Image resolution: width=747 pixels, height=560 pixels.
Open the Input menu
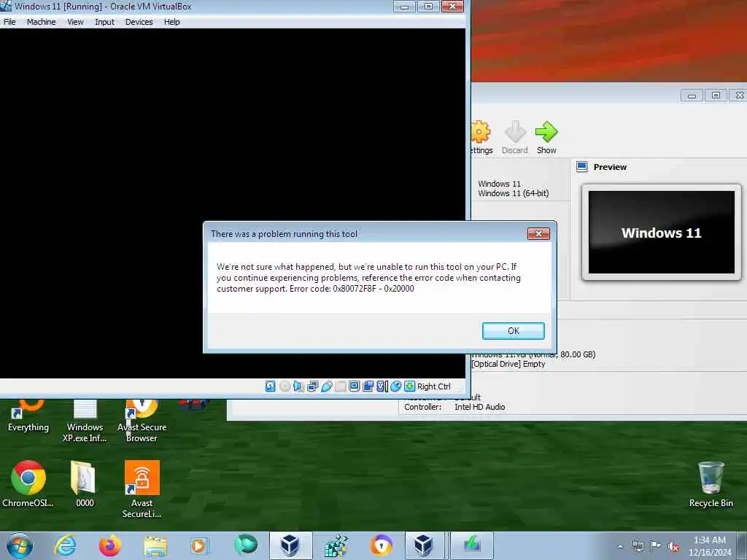click(104, 22)
